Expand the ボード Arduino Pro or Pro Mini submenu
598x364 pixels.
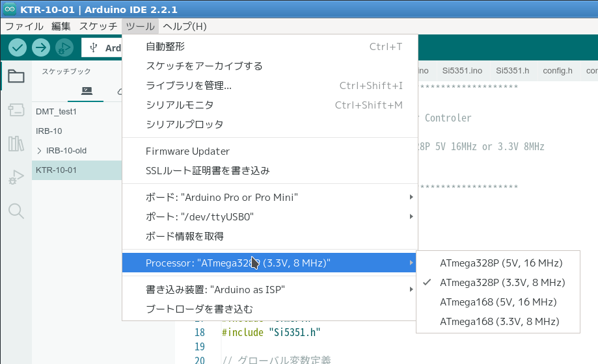point(270,197)
